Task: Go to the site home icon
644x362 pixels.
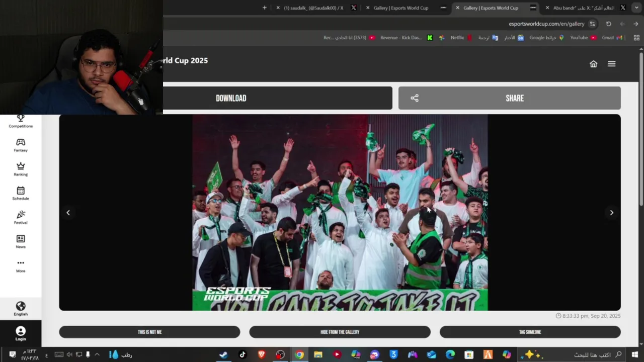Action: [x=594, y=64]
